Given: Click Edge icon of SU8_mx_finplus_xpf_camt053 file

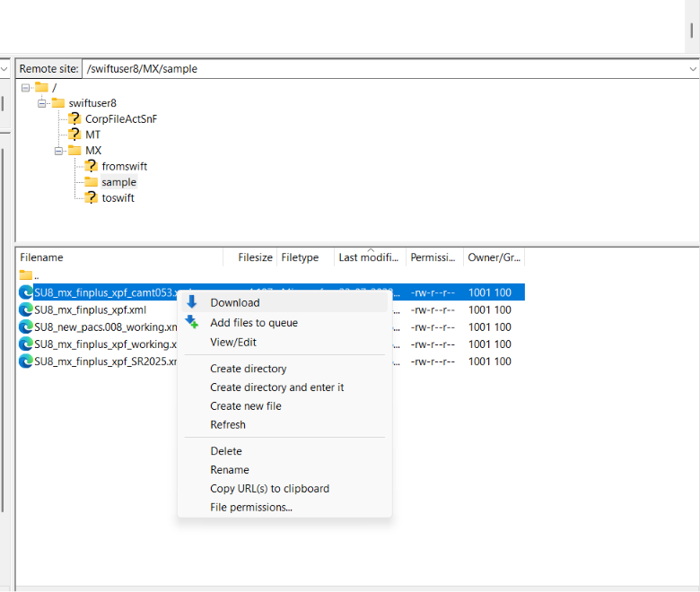Looking at the screenshot, I should pos(26,292).
